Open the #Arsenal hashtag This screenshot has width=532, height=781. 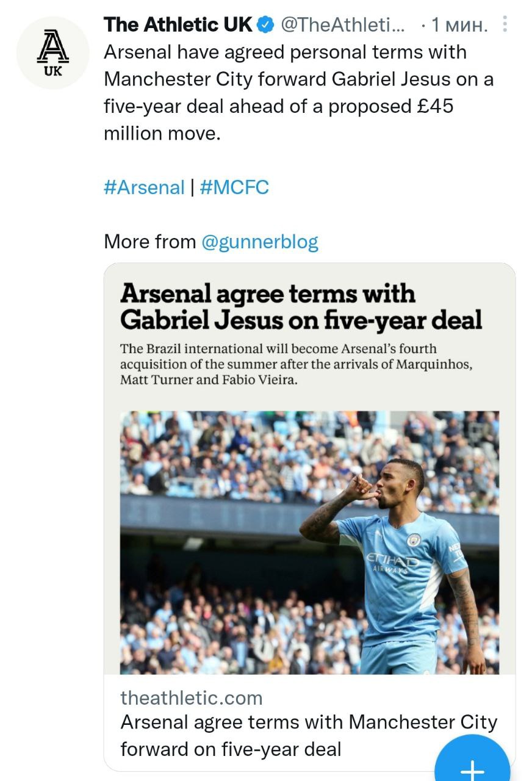pyautogui.click(x=144, y=187)
